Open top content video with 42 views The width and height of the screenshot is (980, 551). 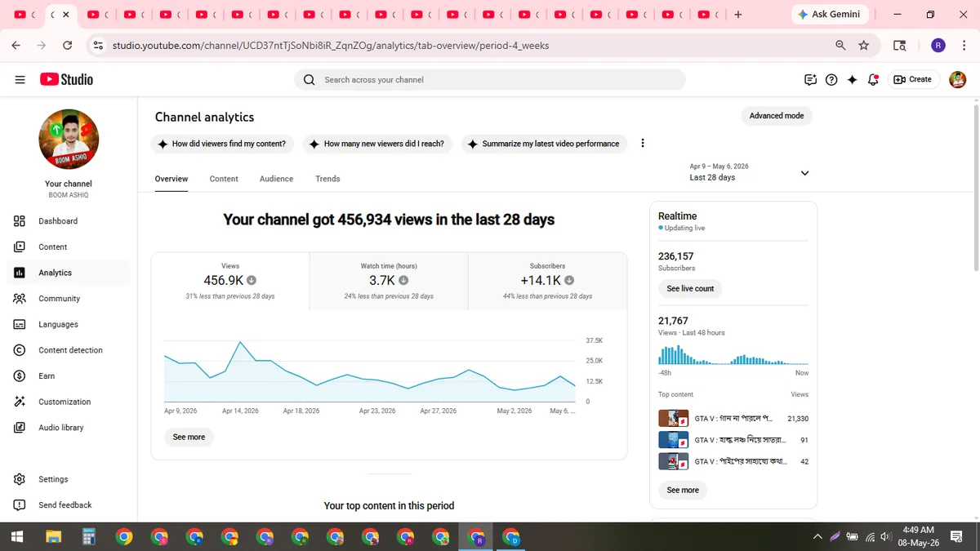point(733,461)
